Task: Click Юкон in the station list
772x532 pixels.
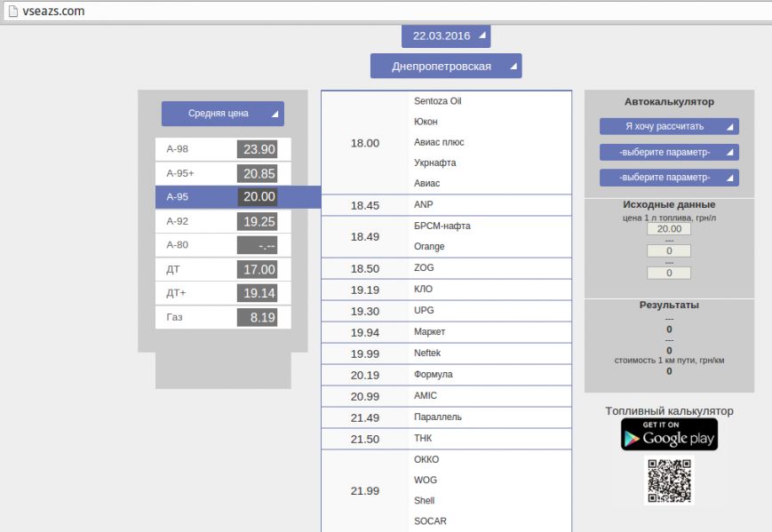Action: (x=426, y=122)
